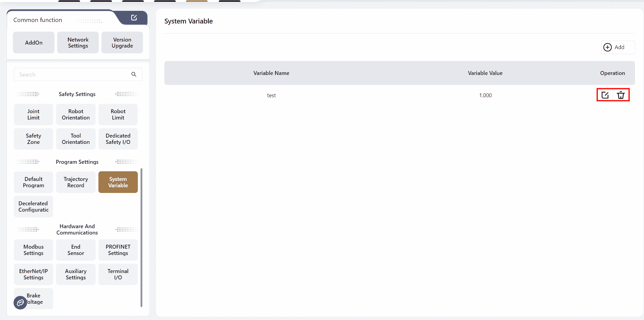The image size is (644, 320).
Task: Add a new system variable
Action: pos(618,47)
